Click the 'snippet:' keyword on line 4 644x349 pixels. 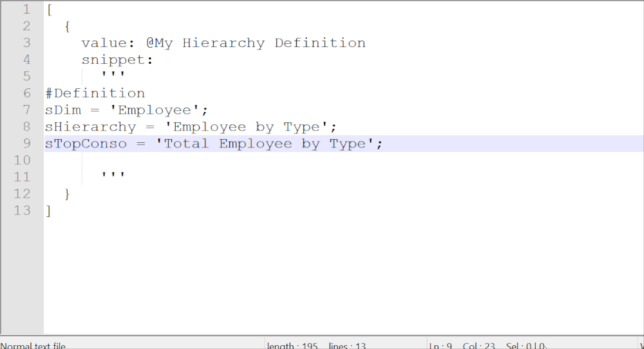click(x=118, y=60)
